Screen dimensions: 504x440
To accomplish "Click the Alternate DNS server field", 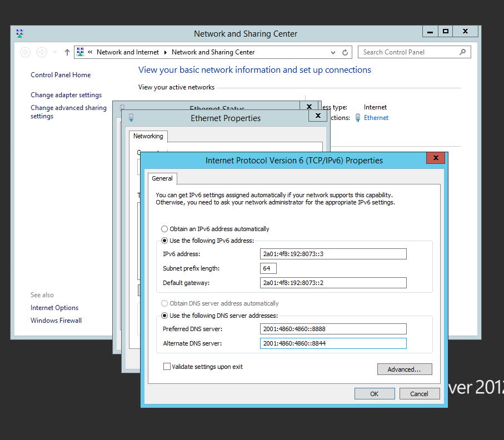I will (333, 343).
